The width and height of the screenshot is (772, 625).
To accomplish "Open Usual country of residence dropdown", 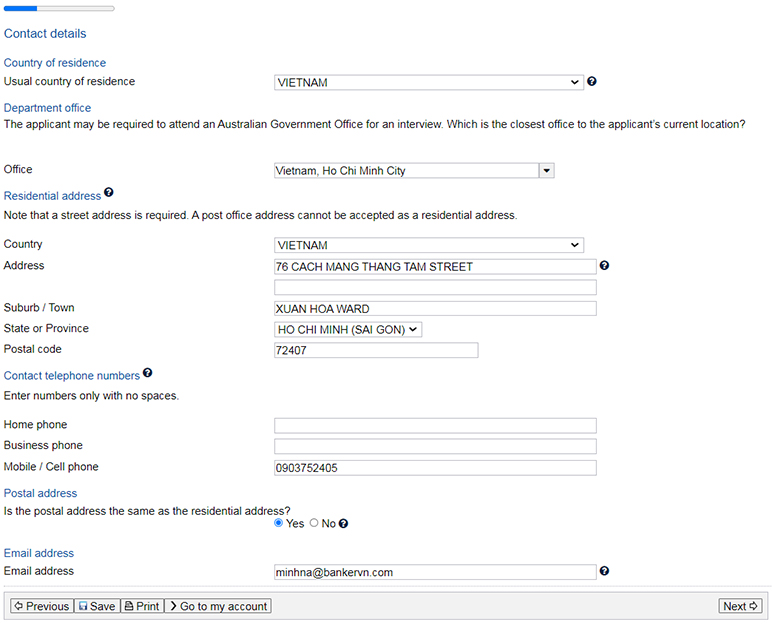I will coord(428,82).
